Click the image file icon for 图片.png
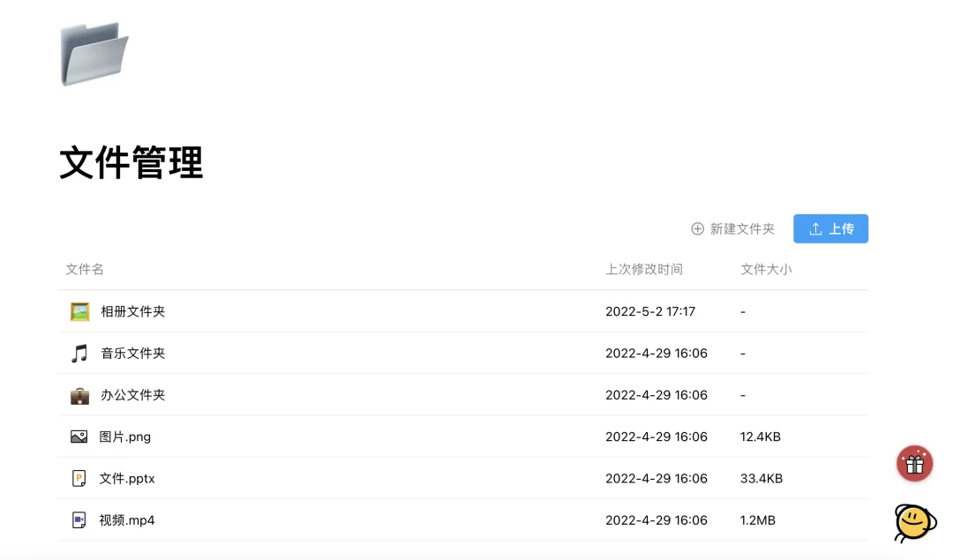The image size is (953, 560). [79, 437]
